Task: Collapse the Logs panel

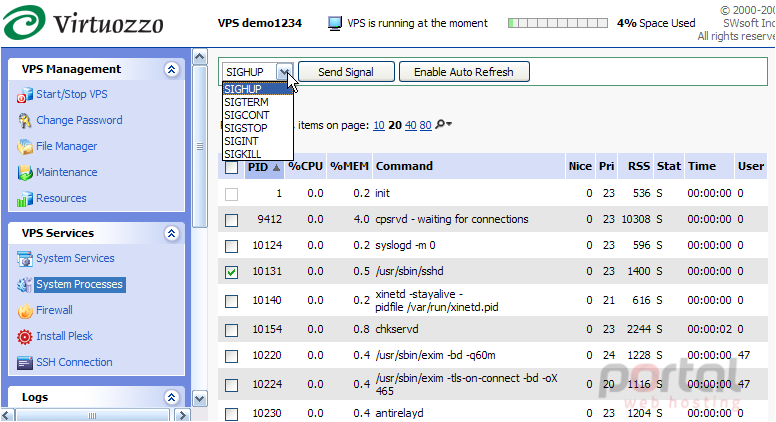Action: pyautogui.click(x=171, y=397)
